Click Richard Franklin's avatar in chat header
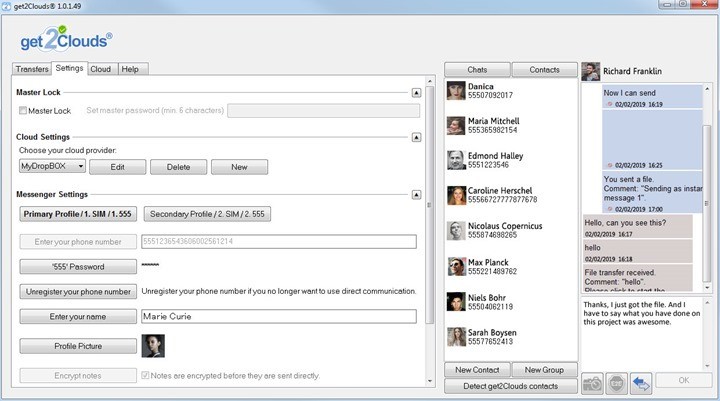Image resolution: width=720 pixels, height=401 pixels. point(591,71)
